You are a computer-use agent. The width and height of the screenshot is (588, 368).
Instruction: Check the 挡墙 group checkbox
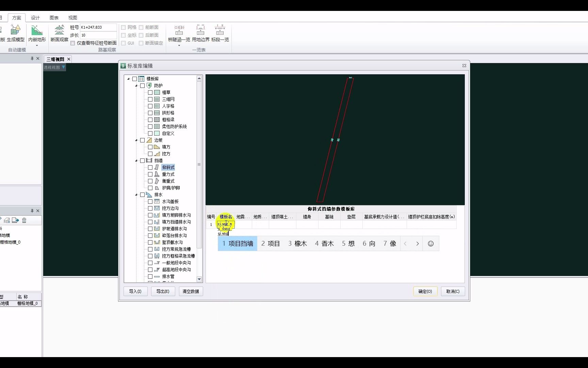click(143, 160)
